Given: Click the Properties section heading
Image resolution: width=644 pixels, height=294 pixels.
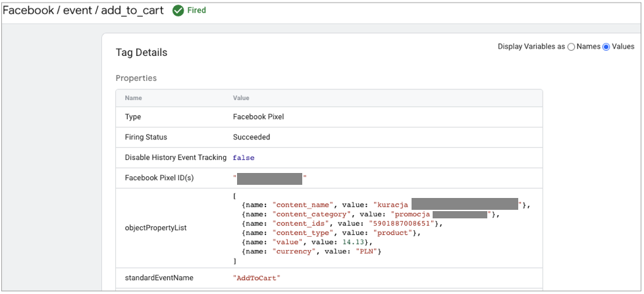Looking at the screenshot, I should coord(136,78).
